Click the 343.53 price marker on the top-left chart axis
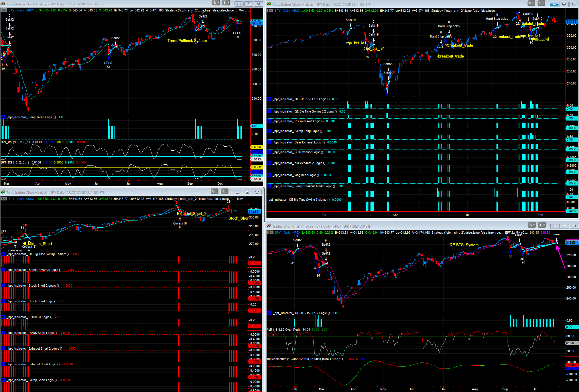 point(256,23)
